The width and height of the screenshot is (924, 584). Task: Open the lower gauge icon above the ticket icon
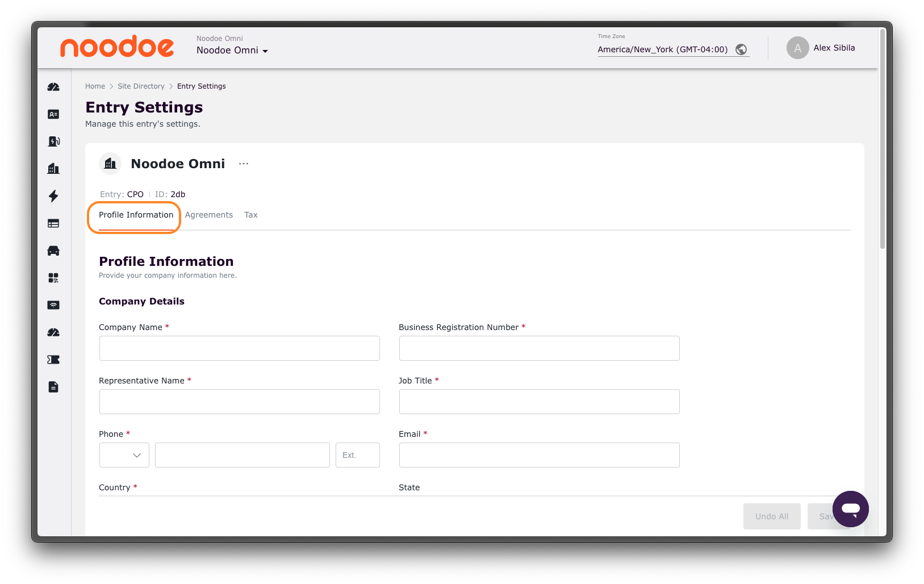[x=53, y=332]
